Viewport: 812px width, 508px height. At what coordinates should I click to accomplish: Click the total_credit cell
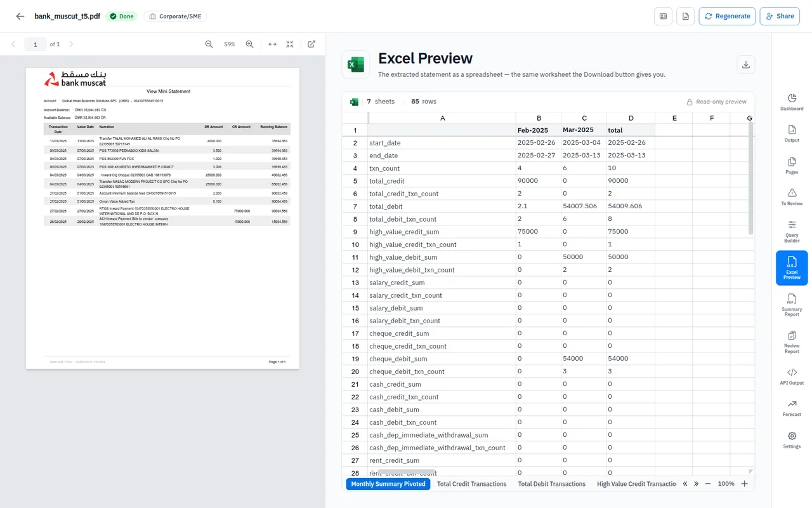442,181
